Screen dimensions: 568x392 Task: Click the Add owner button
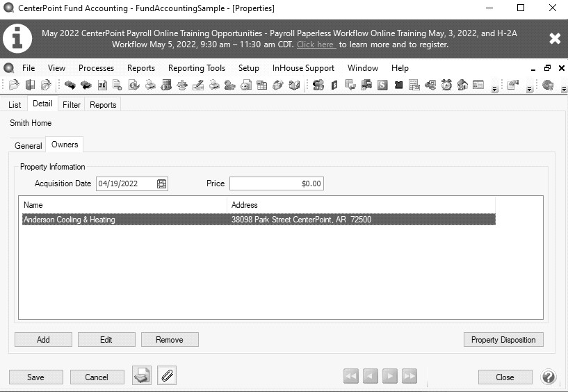(x=43, y=340)
